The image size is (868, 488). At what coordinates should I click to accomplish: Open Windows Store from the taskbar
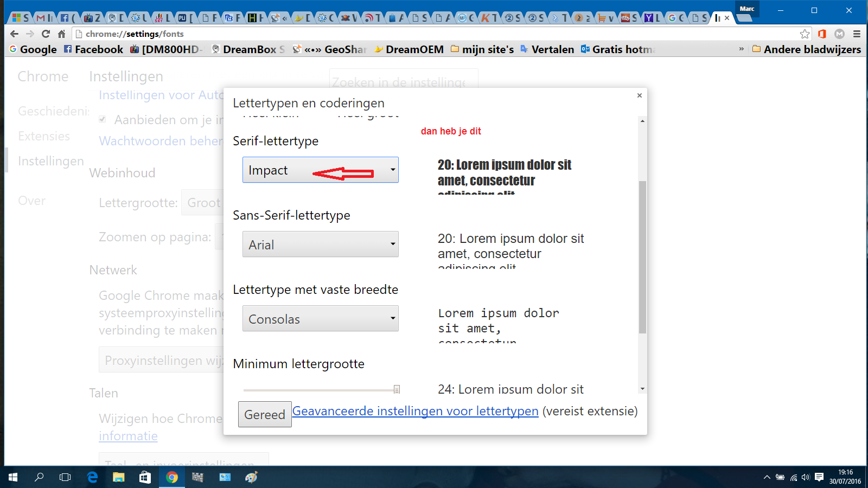[x=145, y=477]
